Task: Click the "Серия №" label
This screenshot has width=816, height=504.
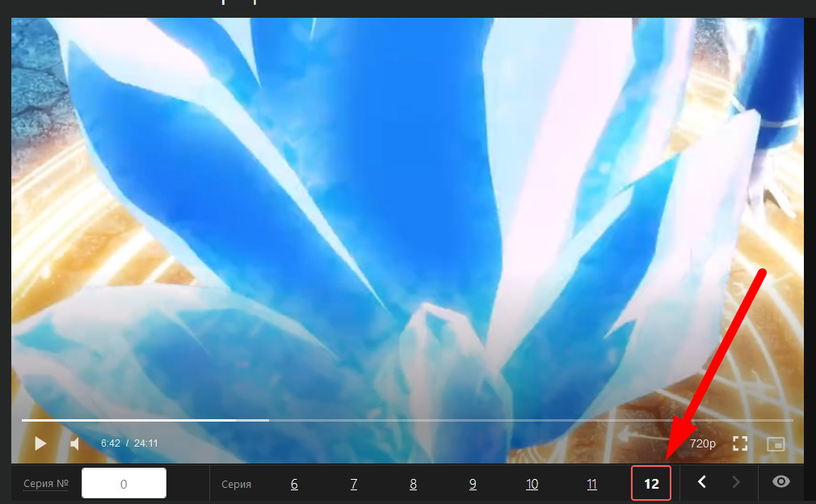Action: click(x=46, y=484)
